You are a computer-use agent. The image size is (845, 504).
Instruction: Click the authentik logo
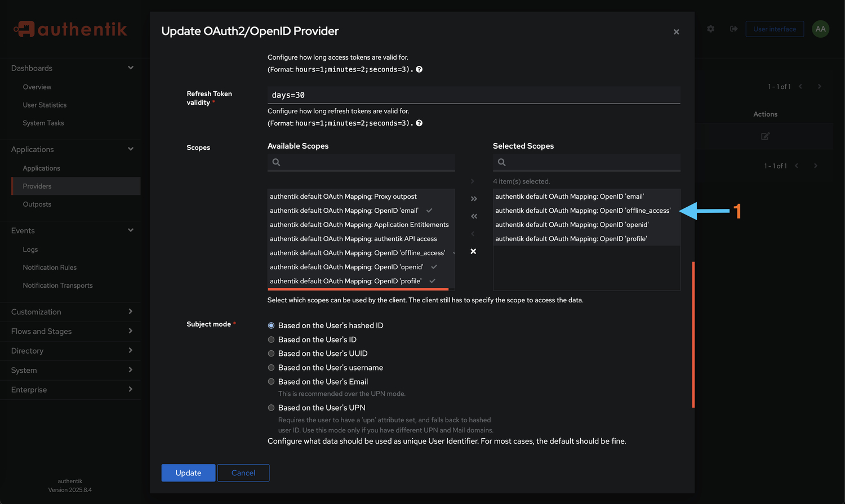tap(70, 29)
